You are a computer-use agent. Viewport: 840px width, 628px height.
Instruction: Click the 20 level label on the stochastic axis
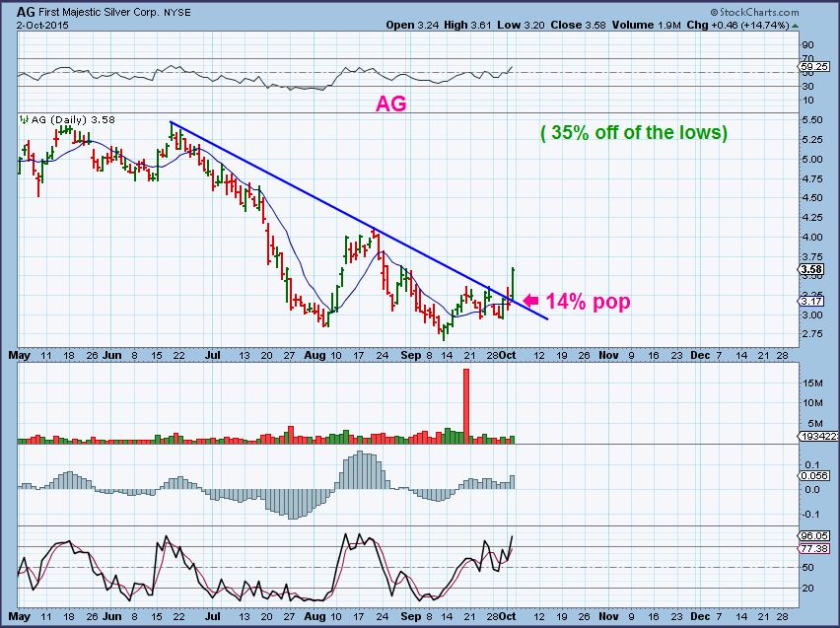(x=807, y=589)
